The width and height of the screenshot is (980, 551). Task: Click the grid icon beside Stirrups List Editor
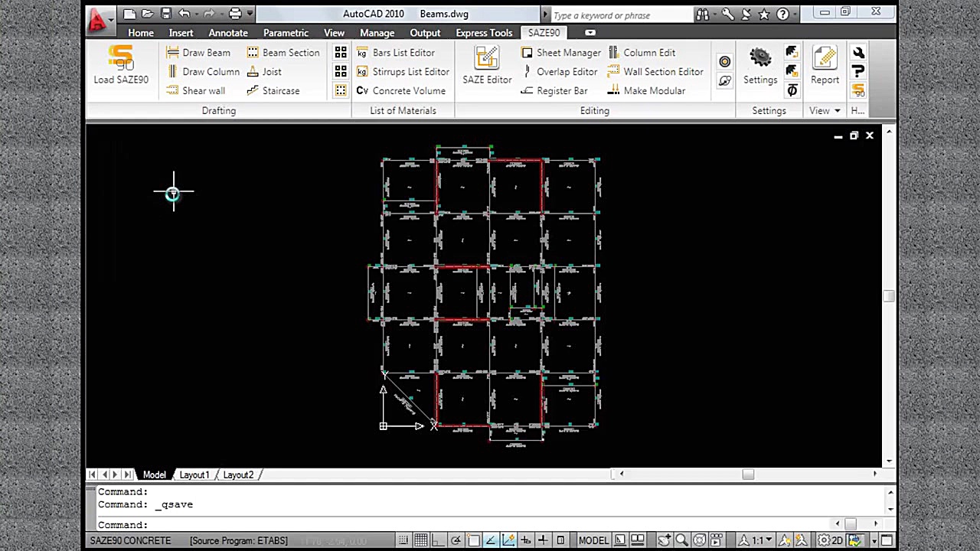tap(341, 72)
